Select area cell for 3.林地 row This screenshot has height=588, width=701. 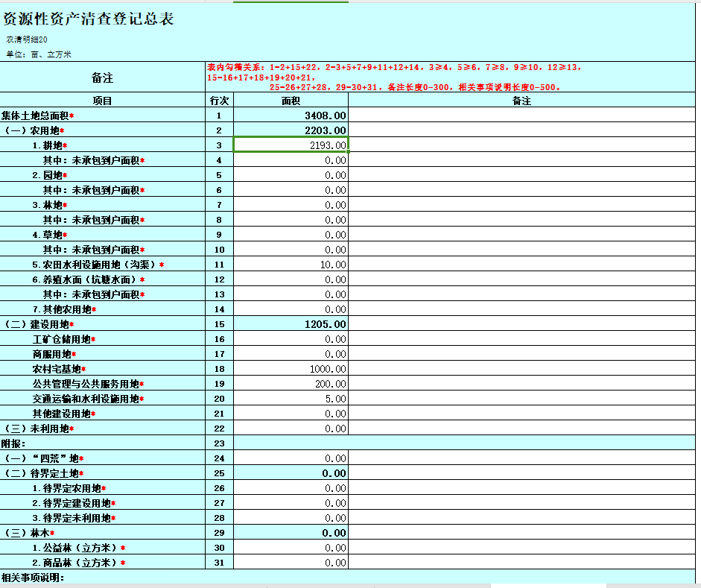click(x=291, y=205)
